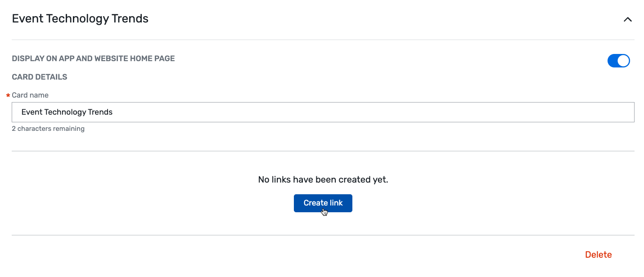Click the CARD DETAILS section label
Image resolution: width=644 pixels, height=277 pixels.
(39, 76)
